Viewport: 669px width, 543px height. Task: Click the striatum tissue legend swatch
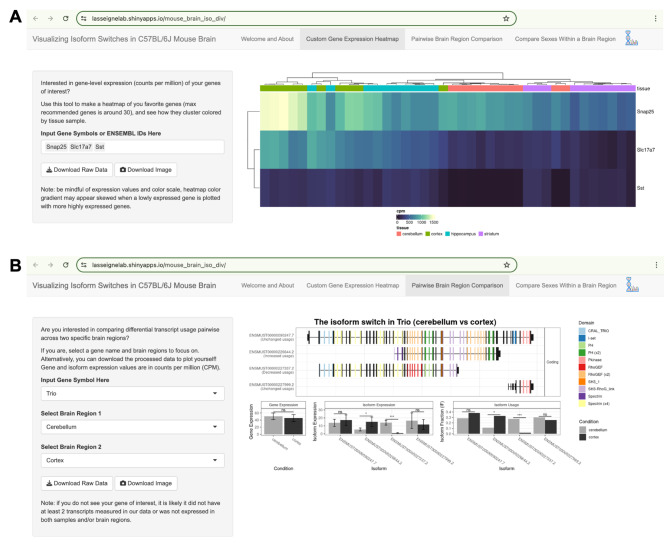click(x=481, y=234)
